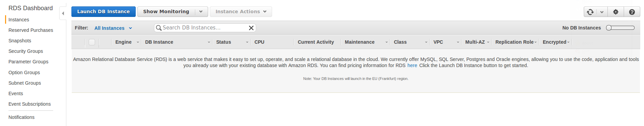Open the Engine column dropdown arrow
The height and width of the screenshot is (126, 644).
pyautogui.click(x=138, y=42)
